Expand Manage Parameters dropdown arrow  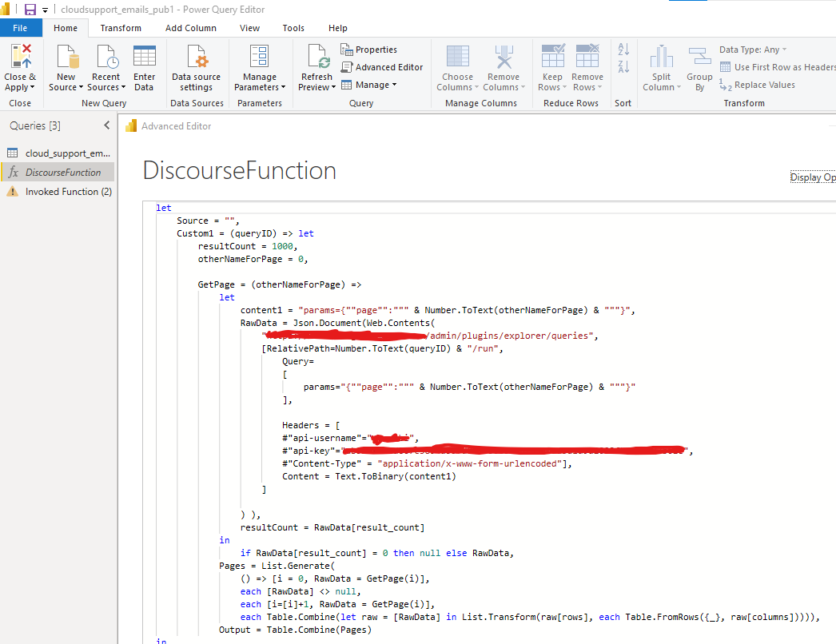pos(283,87)
